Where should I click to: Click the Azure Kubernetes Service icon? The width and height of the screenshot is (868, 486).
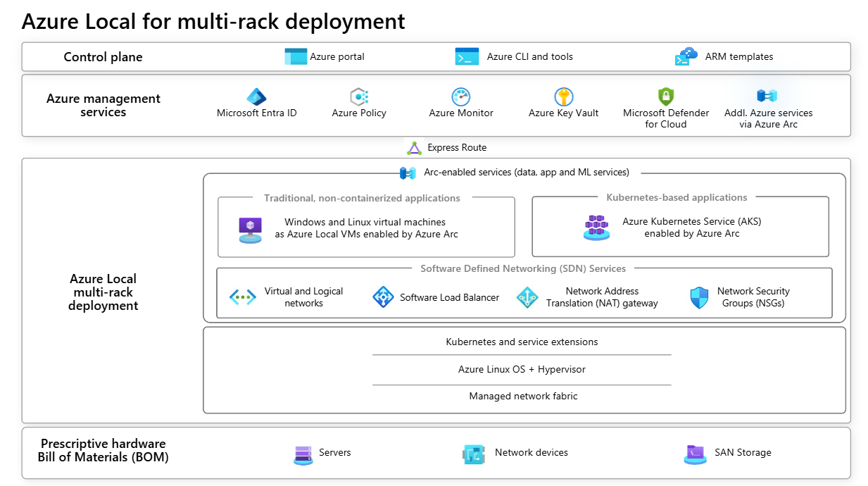[x=596, y=228]
